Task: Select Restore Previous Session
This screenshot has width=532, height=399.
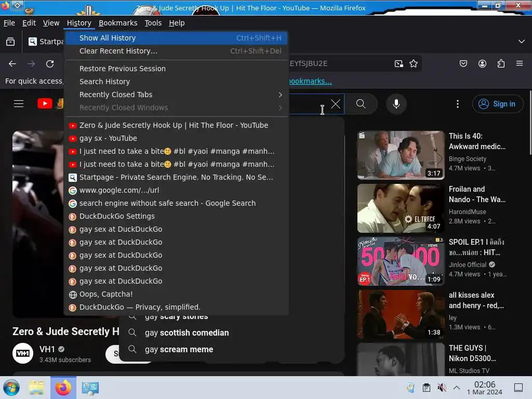Action: [x=177, y=69]
